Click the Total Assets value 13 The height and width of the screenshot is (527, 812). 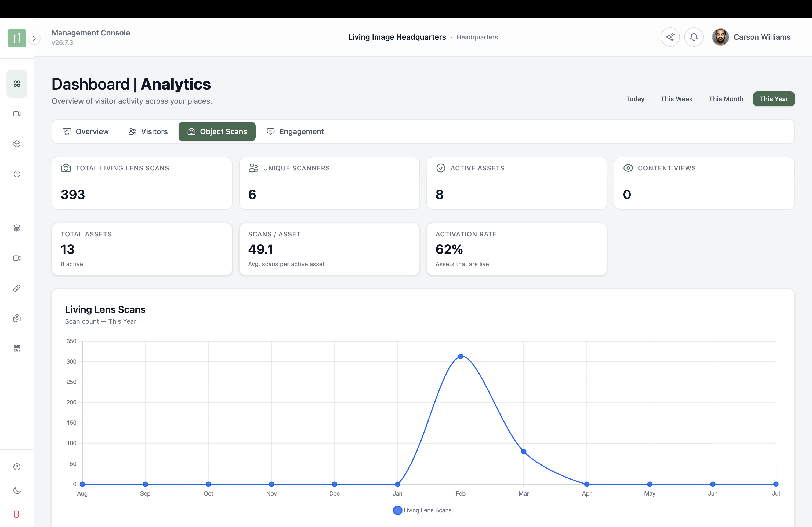tap(68, 250)
